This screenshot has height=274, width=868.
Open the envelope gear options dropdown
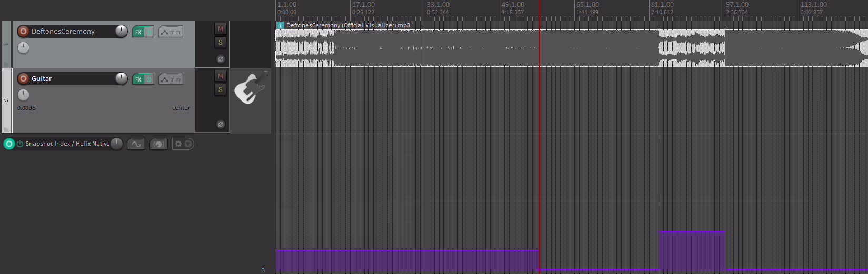[x=183, y=144]
